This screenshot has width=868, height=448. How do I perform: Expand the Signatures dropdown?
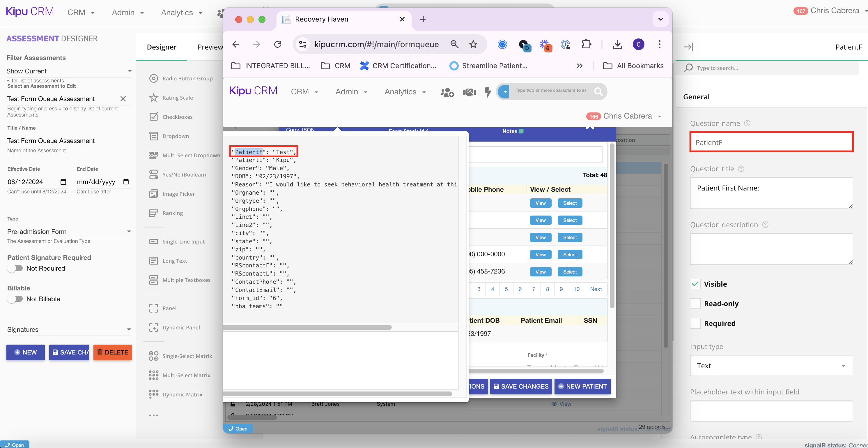(69, 329)
